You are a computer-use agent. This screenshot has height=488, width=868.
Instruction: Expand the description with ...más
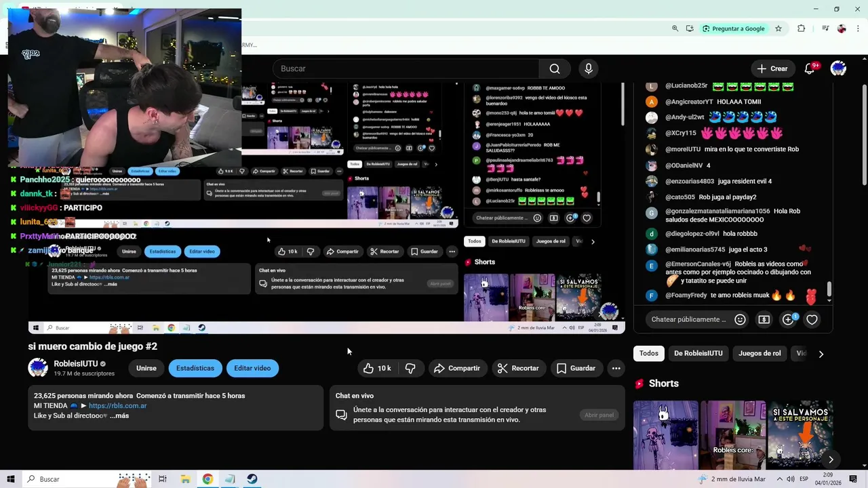pyautogui.click(x=119, y=415)
